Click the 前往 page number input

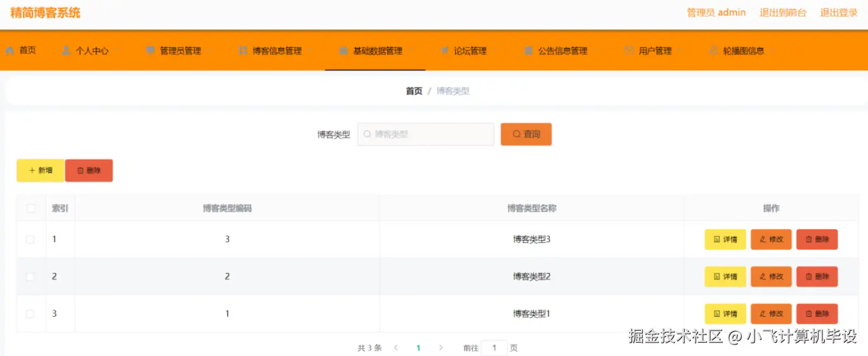pyautogui.click(x=494, y=348)
